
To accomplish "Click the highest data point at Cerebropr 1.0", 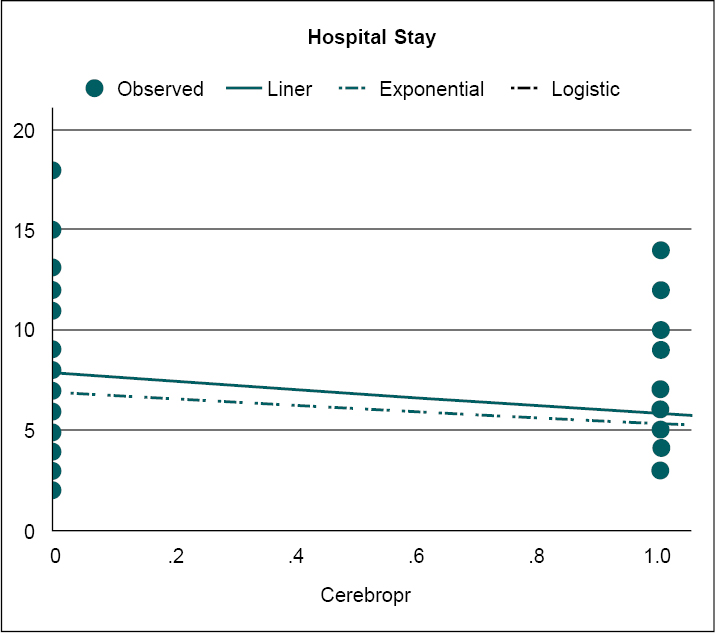I will coord(660,250).
